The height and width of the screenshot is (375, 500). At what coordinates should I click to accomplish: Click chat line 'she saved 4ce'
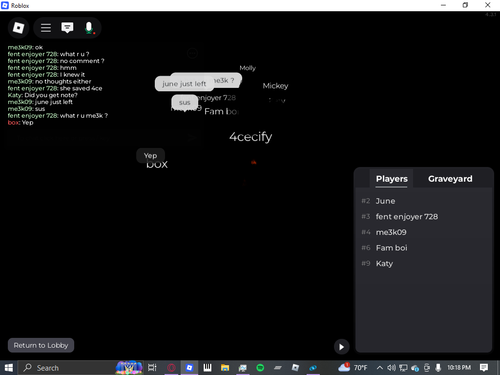[55, 88]
